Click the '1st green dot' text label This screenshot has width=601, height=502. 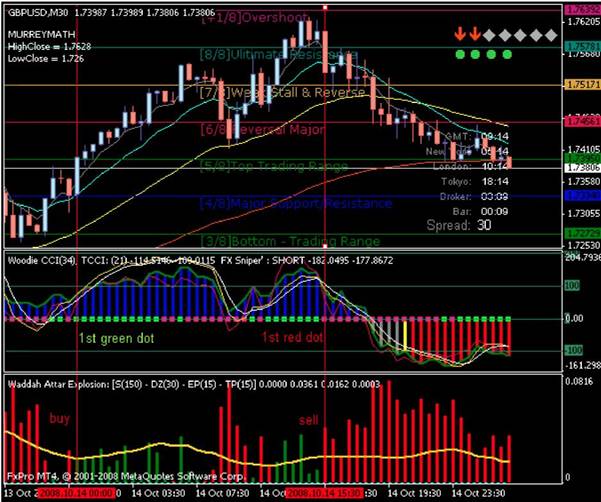click(x=116, y=338)
